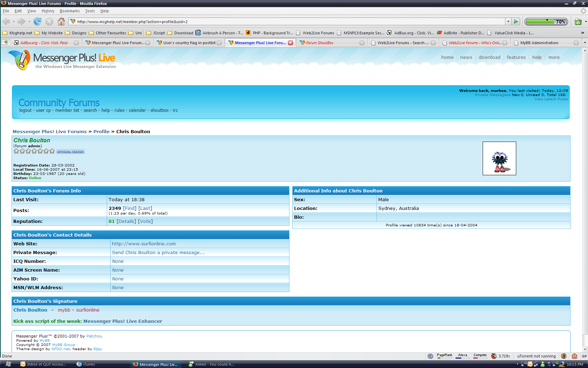The image size is (588, 368).
Task: Switch to the Web2Live Forums - Search tab
Action: coord(403,43)
